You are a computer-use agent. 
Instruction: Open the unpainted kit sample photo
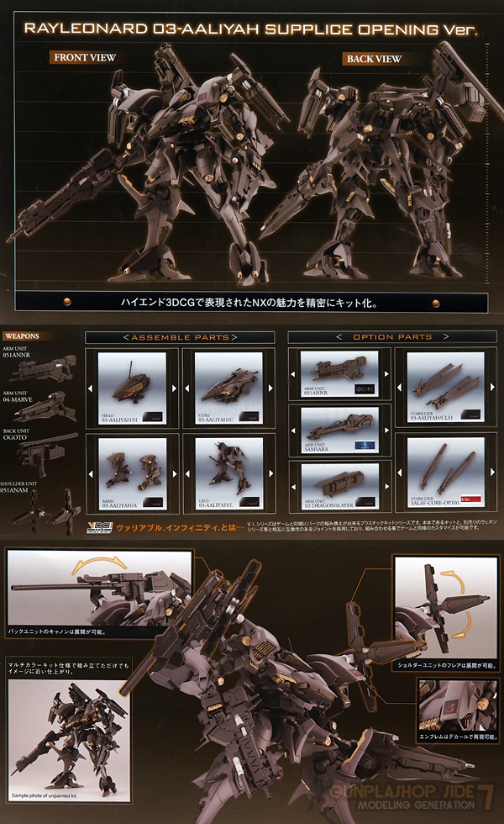click(69, 742)
